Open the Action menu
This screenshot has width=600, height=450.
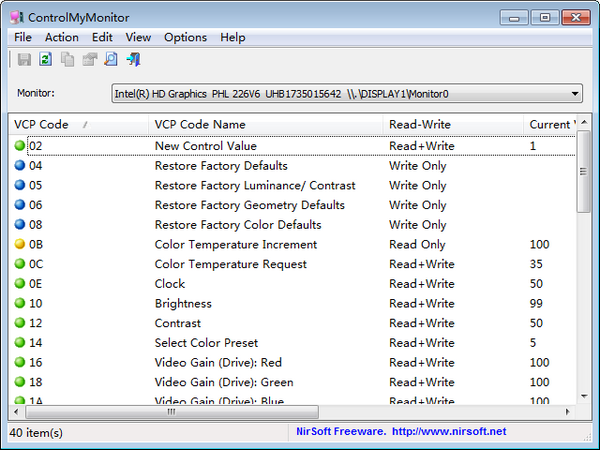point(62,37)
